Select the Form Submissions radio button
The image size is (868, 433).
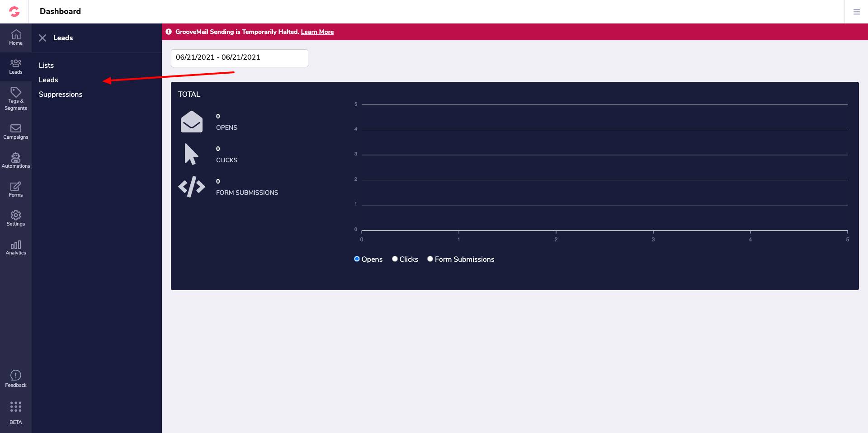coord(430,259)
